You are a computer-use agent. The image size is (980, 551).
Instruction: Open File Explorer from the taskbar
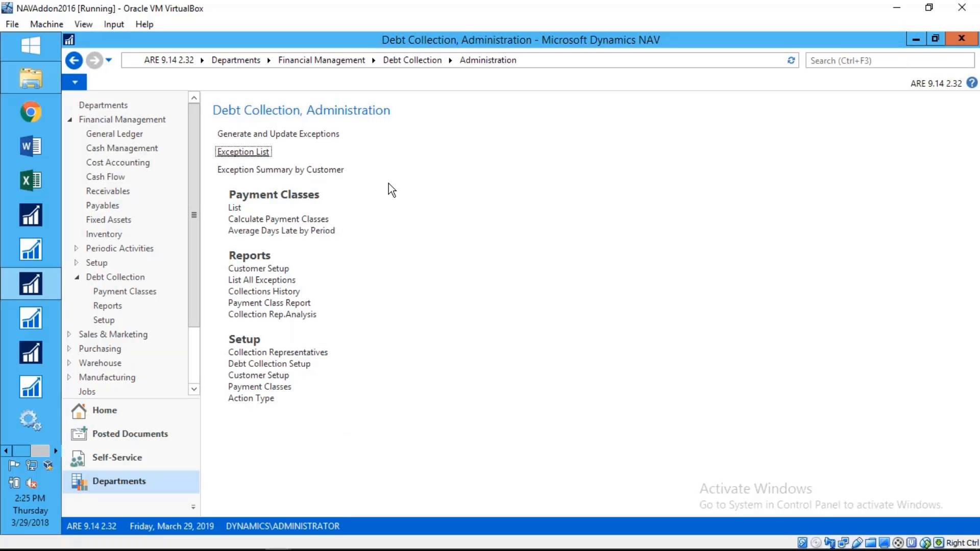(31, 78)
